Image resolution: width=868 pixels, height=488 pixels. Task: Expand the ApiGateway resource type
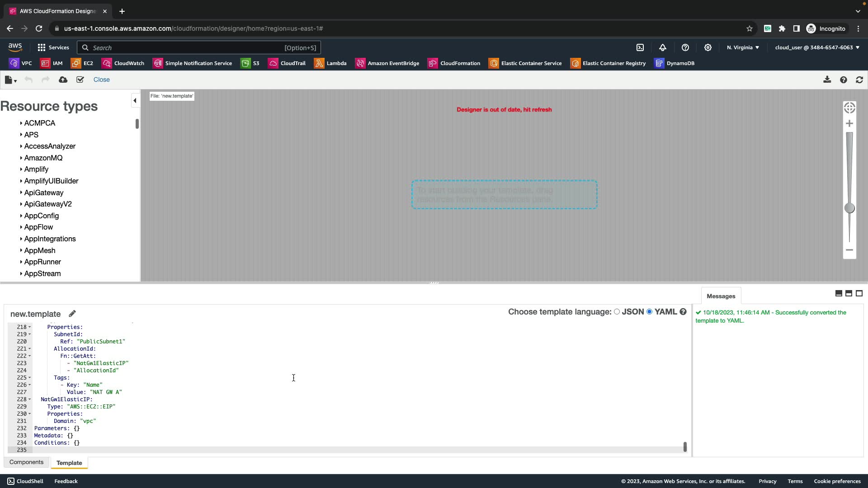43,192
